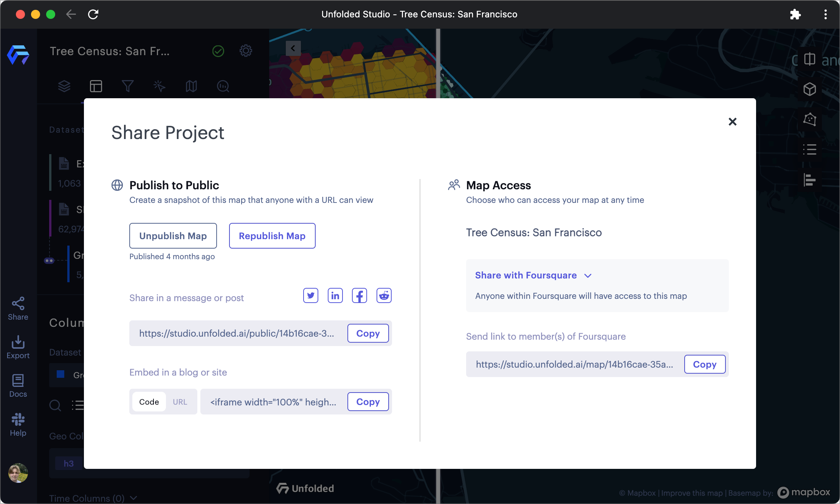
Task: Click the green checkmark status indicator
Action: (x=219, y=51)
